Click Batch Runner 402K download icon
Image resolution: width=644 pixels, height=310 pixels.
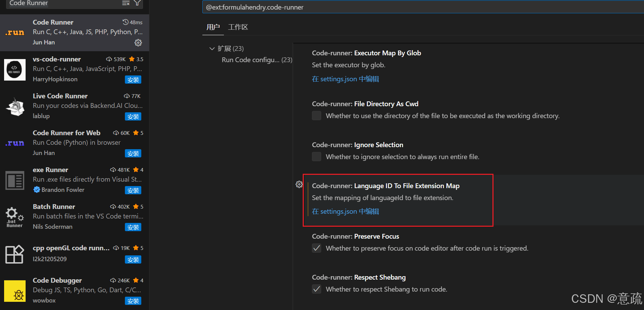click(113, 207)
